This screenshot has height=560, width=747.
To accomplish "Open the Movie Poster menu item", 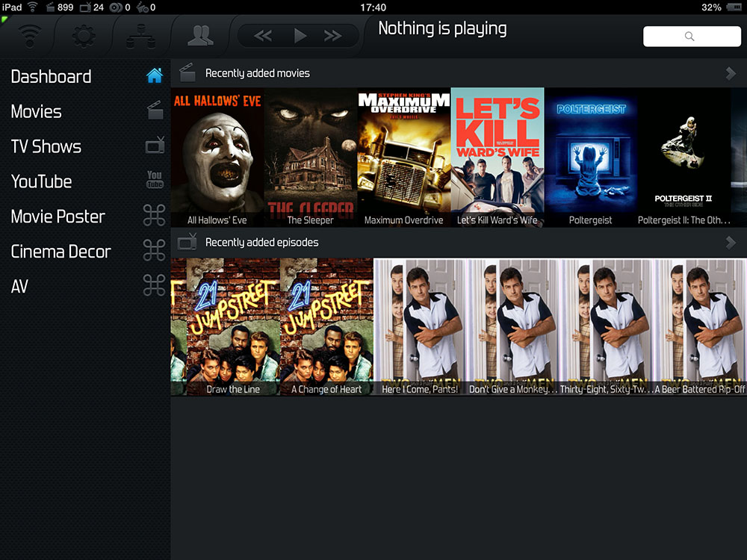I will pyautogui.click(x=58, y=217).
